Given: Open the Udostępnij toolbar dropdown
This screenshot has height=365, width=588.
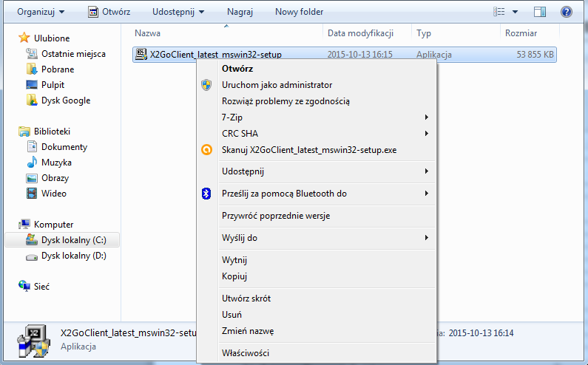Looking at the screenshot, I should click(178, 12).
